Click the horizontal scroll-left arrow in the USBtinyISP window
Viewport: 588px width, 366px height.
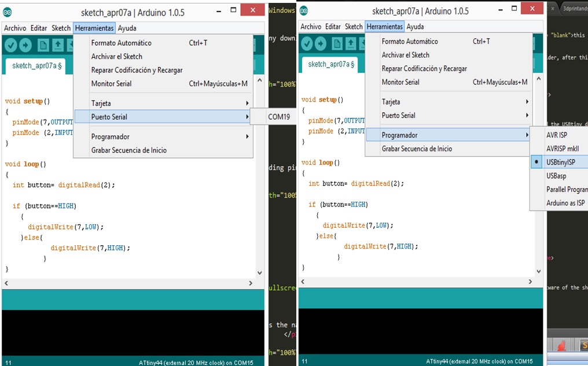coord(303,282)
